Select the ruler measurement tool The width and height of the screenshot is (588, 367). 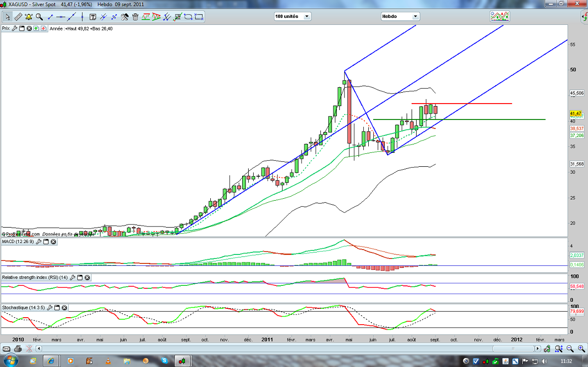(17, 16)
